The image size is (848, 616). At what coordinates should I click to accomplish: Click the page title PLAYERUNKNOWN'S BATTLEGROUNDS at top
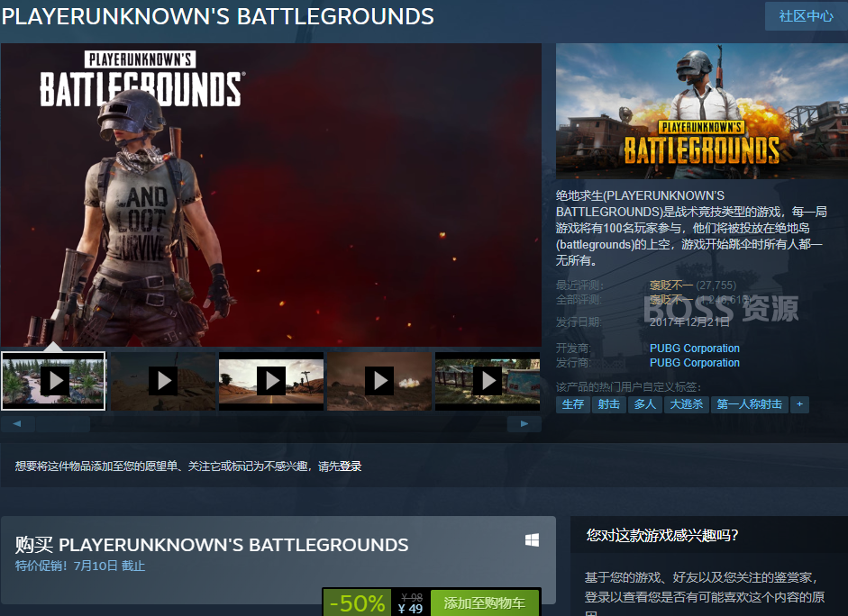[x=218, y=17]
